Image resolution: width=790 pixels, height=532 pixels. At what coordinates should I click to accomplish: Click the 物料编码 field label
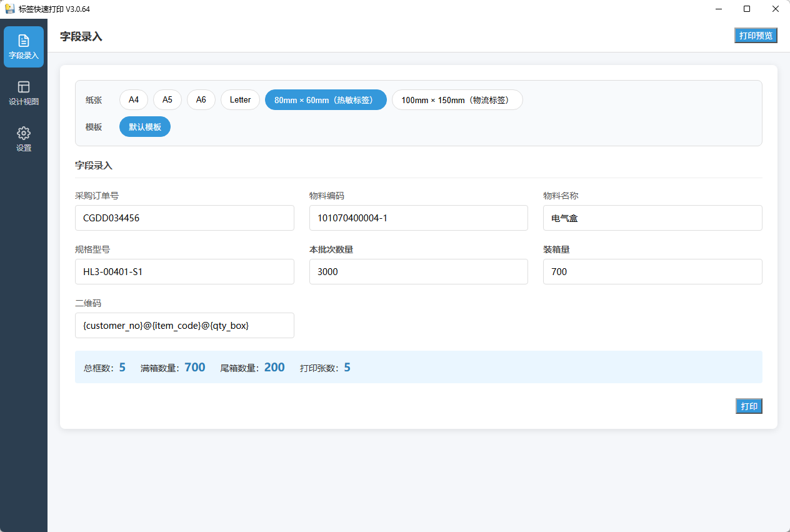(327, 196)
